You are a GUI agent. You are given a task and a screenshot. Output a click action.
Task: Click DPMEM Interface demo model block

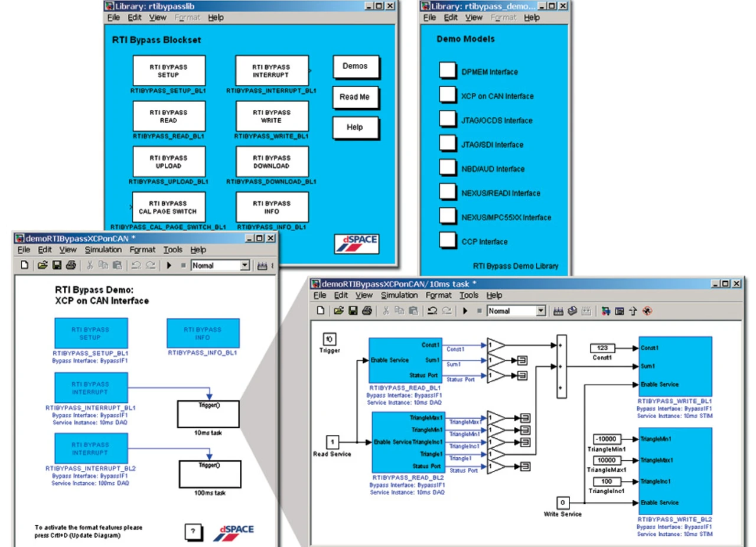click(x=448, y=71)
